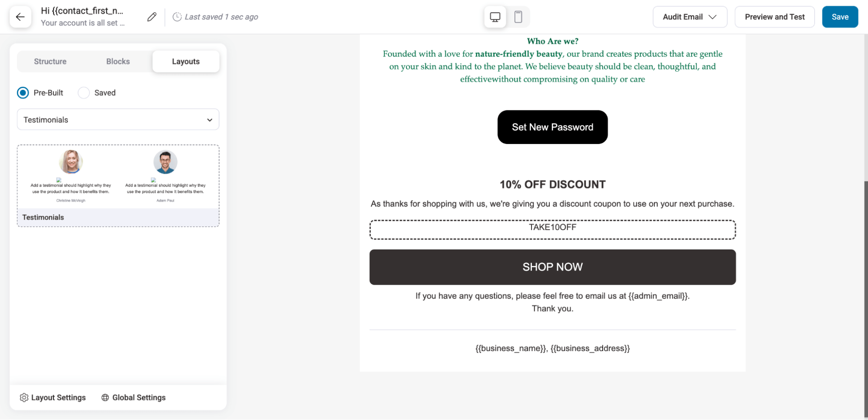
Task: Open the Layouts tab
Action: (186, 62)
